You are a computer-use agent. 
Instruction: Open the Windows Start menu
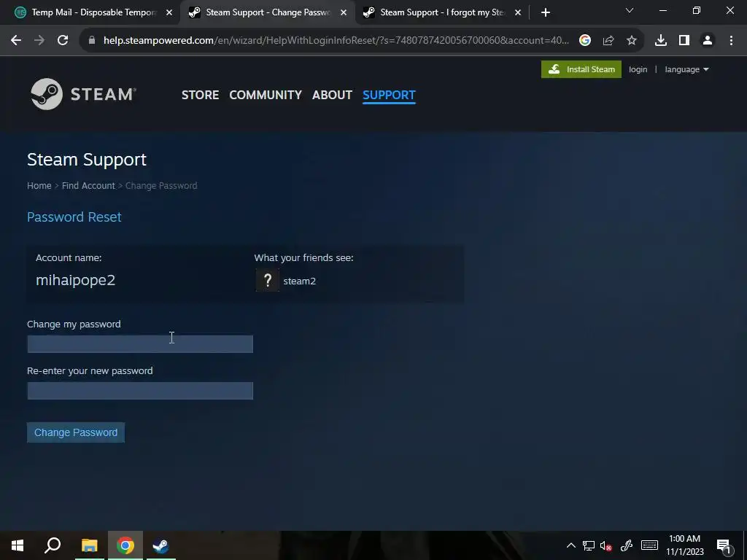[x=18, y=545]
